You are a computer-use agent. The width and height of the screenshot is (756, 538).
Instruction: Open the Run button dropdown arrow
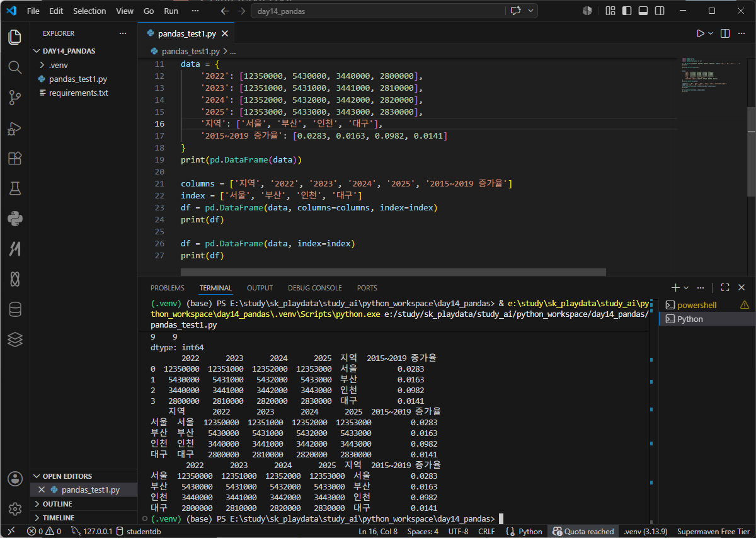point(711,33)
